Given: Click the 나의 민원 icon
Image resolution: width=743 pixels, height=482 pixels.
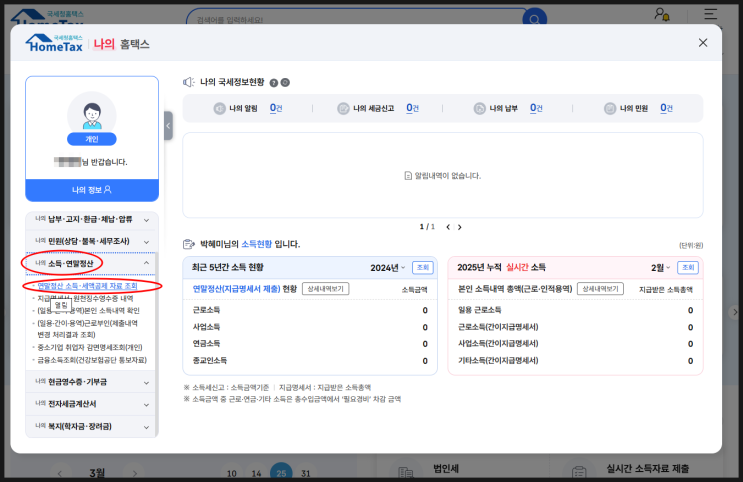Looking at the screenshot, I should 610,109.
